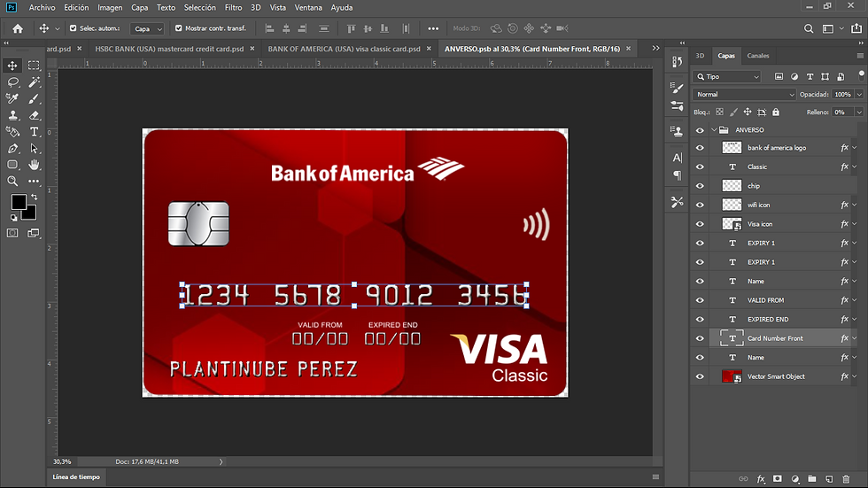
Task: Select the Rectangle shape tool
Action: click(x=12, y=165)
